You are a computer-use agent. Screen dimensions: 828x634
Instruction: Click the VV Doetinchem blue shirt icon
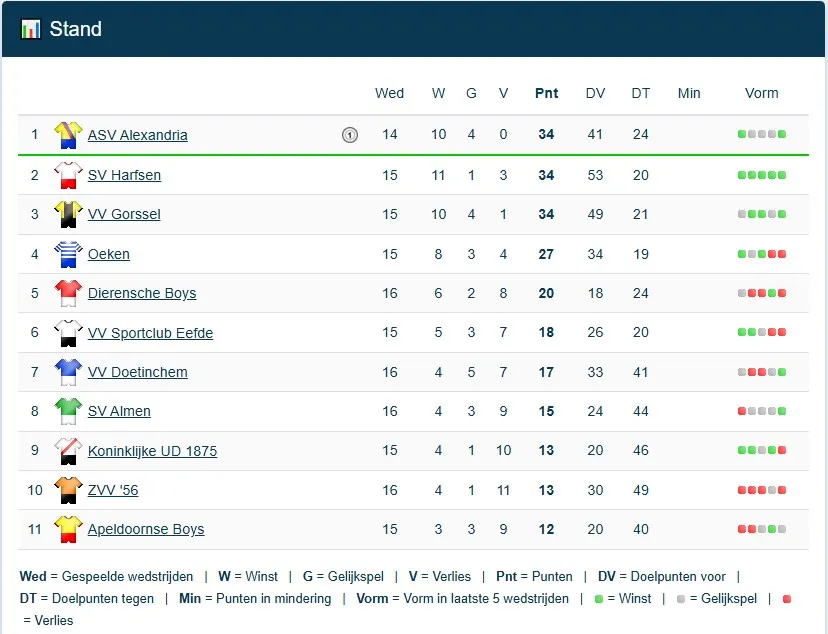click(68, 372)
